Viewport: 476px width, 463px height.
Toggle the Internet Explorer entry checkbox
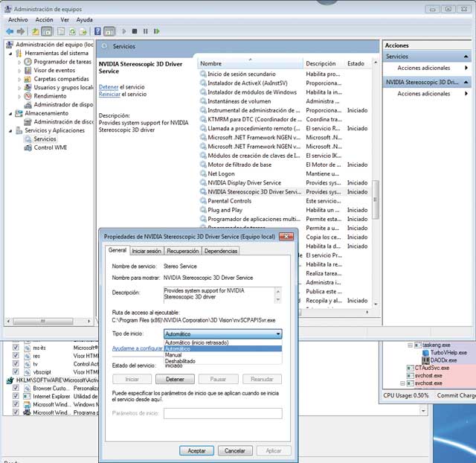coord(16,397)
